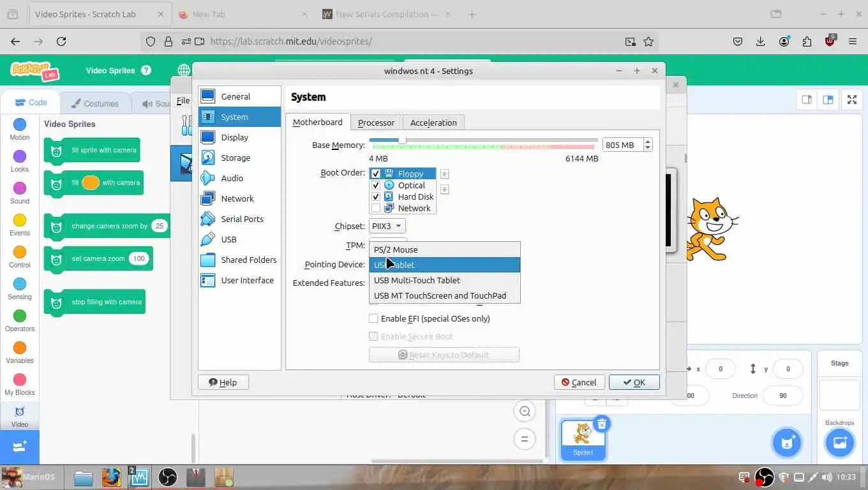Choose PS/2 Mouse pointing device
The height and width of the screenshot is (490, 868).
click(445, 249)
